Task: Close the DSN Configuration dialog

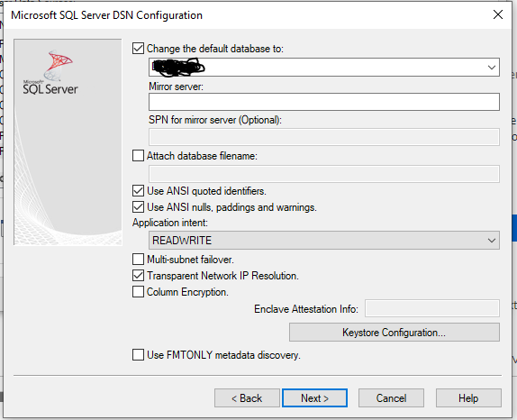Action: tap(497, 14)
